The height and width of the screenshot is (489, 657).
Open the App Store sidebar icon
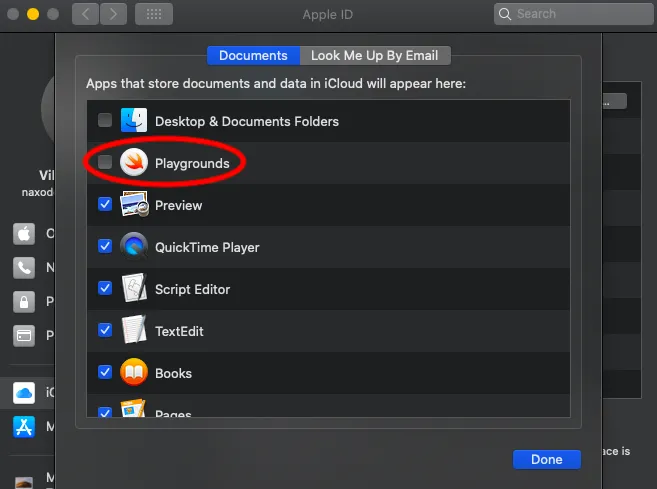[x=24, y=427]
